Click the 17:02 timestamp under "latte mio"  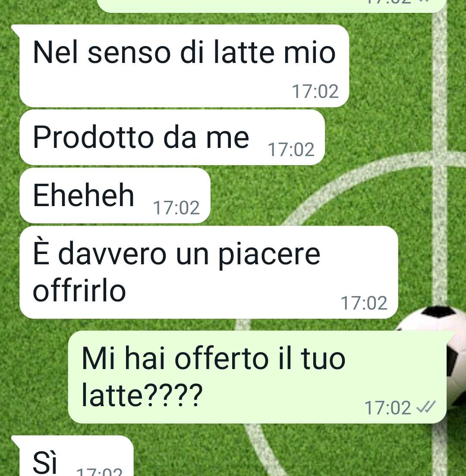pos(315,91)
